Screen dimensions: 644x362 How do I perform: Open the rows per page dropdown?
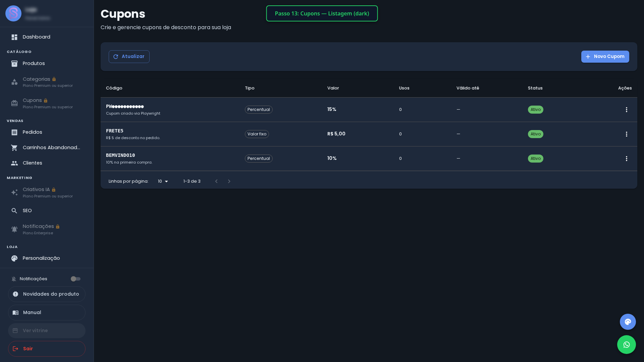163,181
